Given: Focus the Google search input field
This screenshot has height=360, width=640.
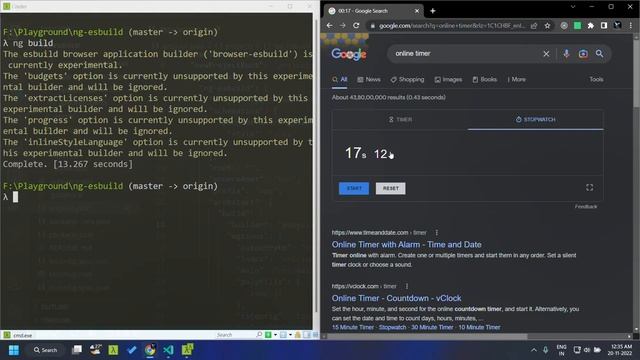Looking at the screenshot, I should (465, 54).
